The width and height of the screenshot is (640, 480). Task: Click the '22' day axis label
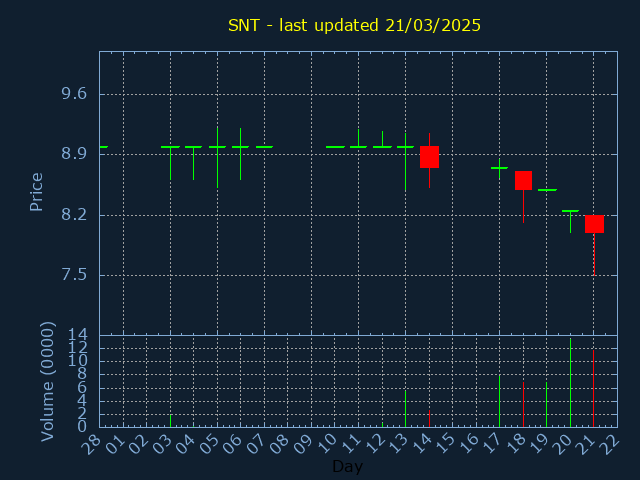pyautogui.click(x=609, y=444)
